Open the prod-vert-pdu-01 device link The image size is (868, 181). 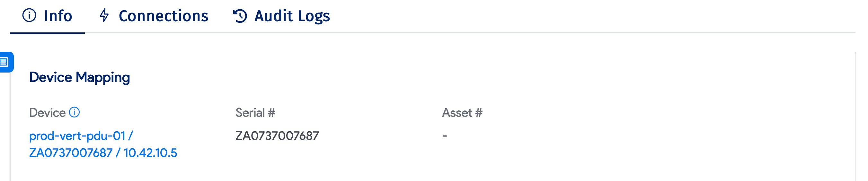[77, 136]
